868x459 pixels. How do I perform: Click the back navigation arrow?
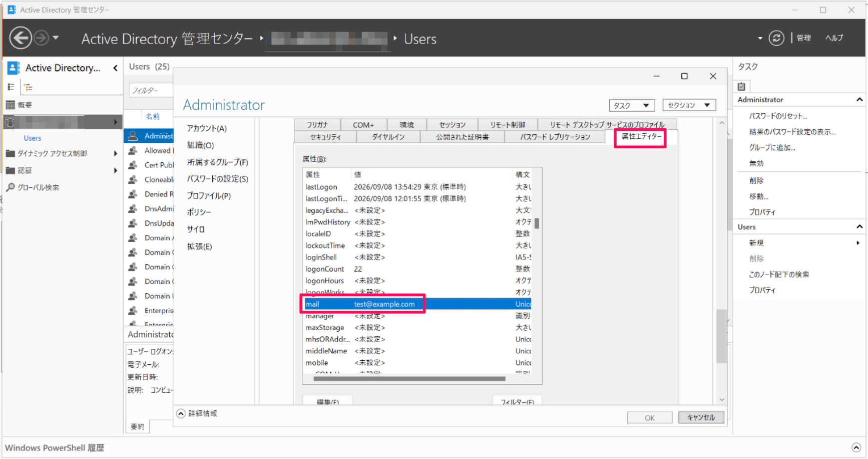point(21,38)
